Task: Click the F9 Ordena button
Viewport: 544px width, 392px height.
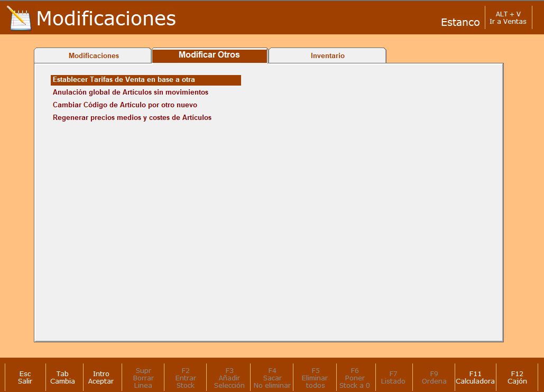Action: tap(434, 377)
